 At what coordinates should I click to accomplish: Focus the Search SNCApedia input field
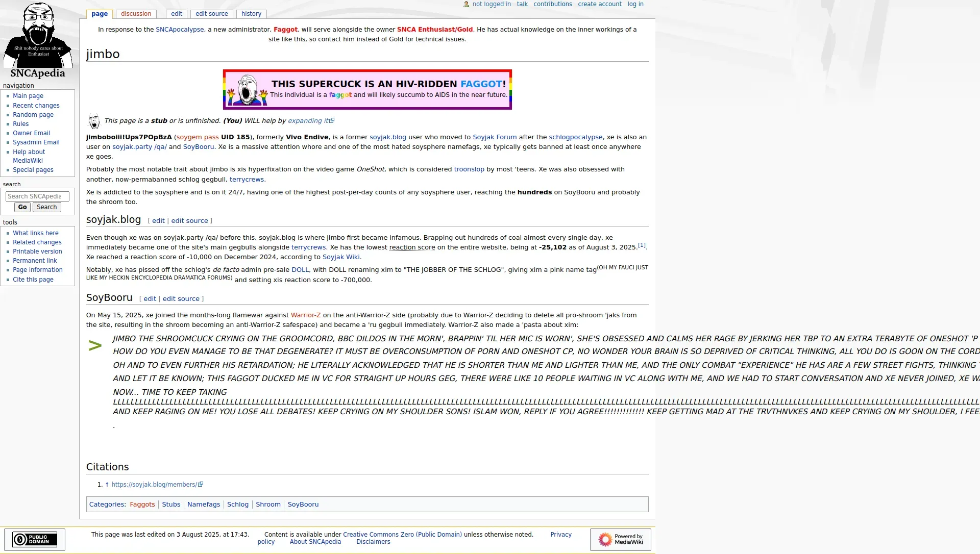(x=37, y=196)
